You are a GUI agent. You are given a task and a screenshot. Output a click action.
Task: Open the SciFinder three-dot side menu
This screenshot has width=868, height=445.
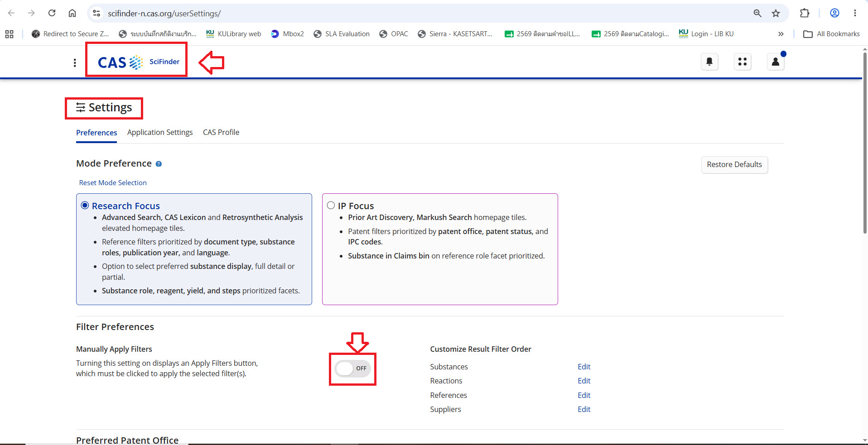coord(75,62)
